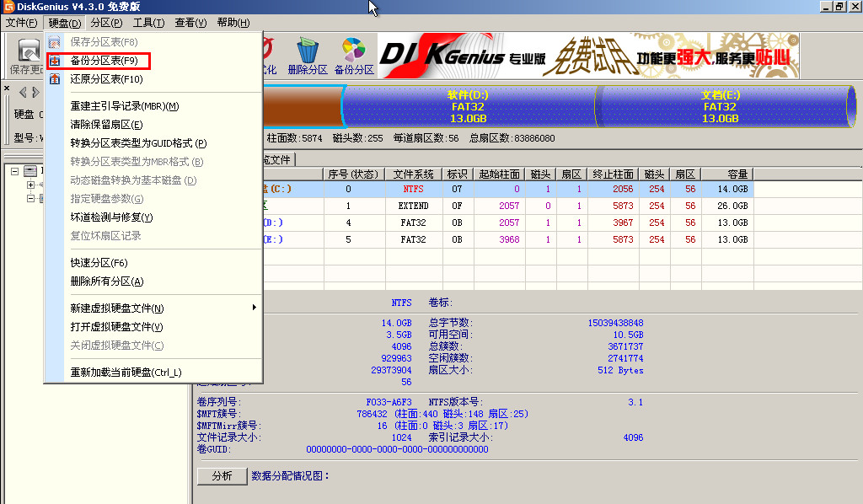The image size is (863, 504).
Task: Select 打开虚拟硬盘文件(V)
Action: coord(116,327)
